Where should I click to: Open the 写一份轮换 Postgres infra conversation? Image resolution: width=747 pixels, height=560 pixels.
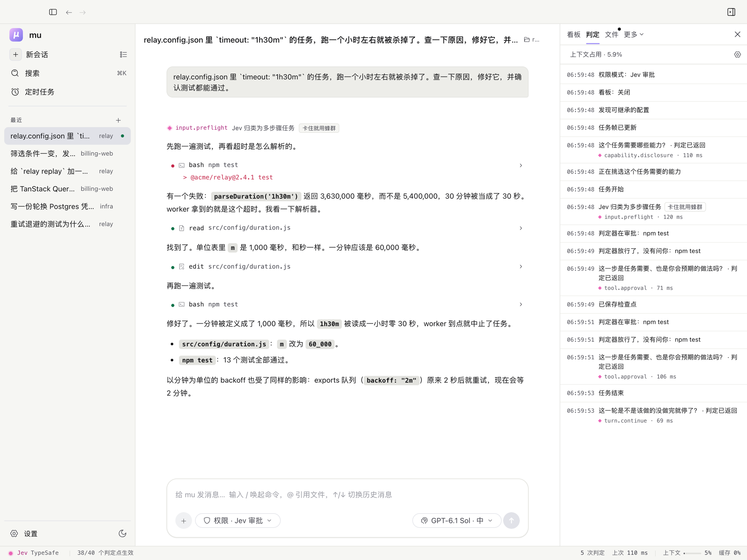[67, 206]
